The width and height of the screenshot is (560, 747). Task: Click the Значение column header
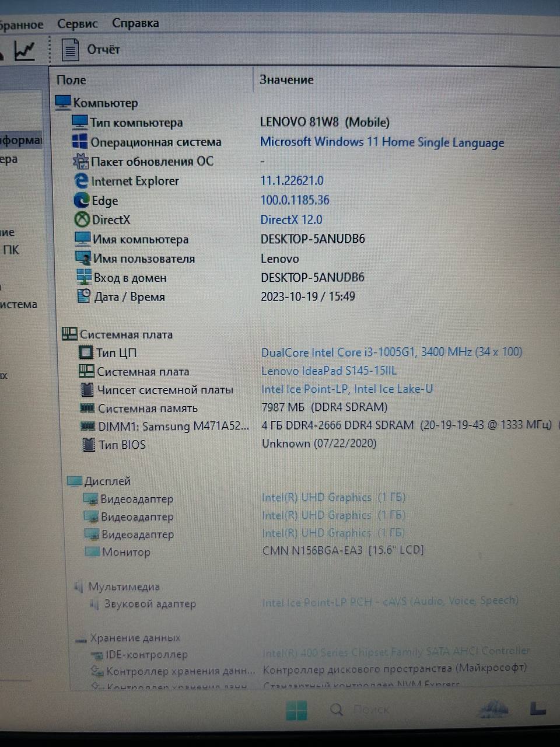[286, 79]
